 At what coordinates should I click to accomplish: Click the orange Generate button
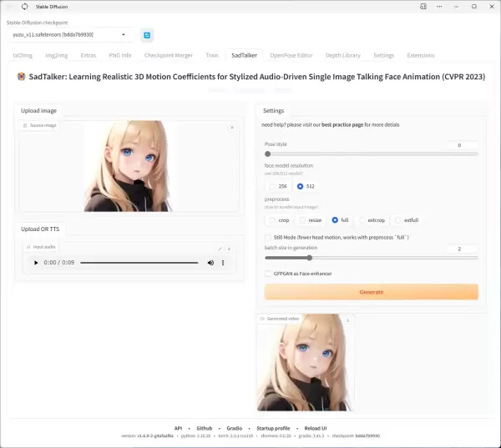pos(372,292)
